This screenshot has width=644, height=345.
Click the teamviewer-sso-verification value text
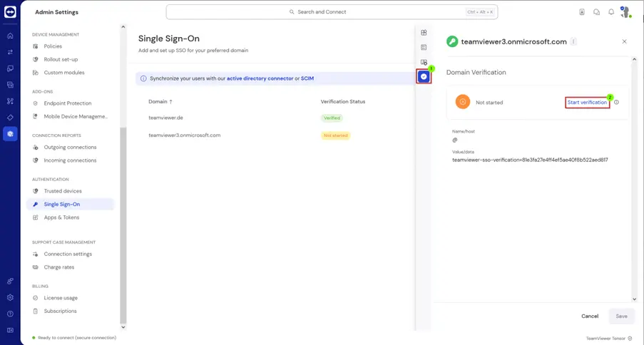530,160
